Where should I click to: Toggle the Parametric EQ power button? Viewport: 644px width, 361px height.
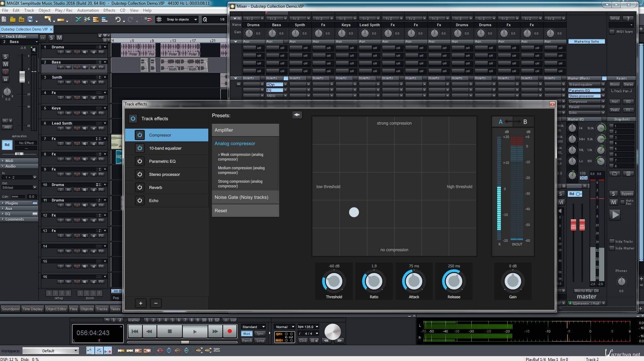click(140, 161)
